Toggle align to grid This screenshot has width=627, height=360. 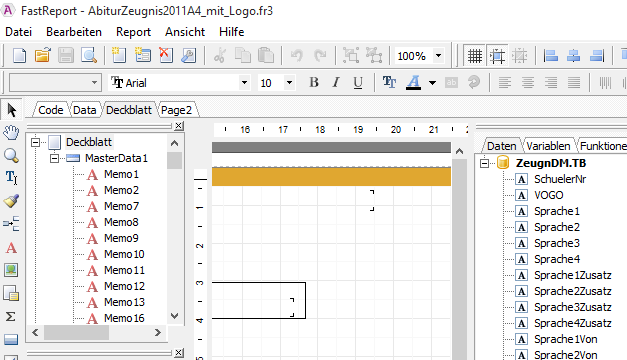(497, 56)
